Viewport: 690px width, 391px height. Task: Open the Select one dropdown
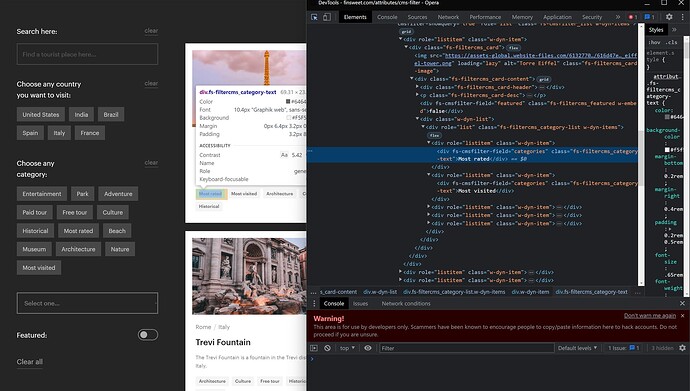[x=87, y=303]
